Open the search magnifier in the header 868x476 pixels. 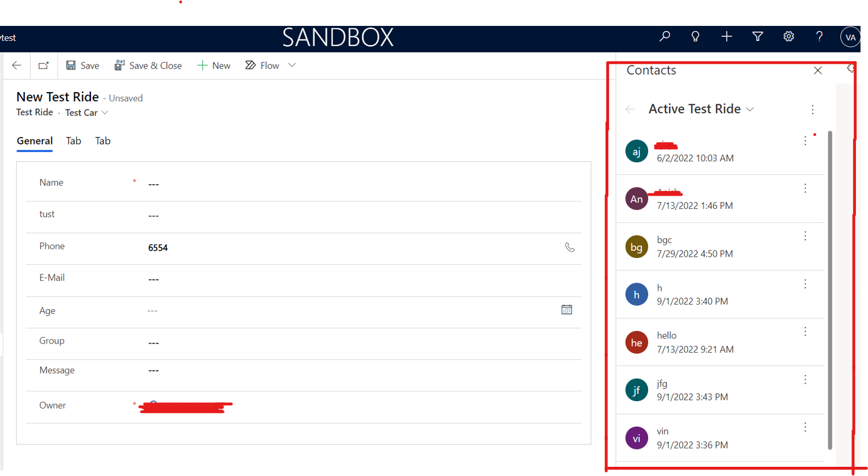[664, 37]
